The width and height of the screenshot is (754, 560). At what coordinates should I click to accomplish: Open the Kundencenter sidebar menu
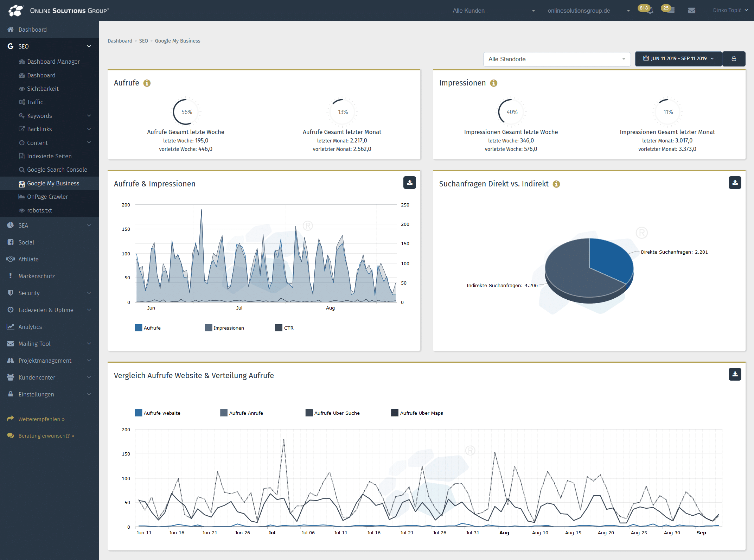pyautogui.click(x=50, y=377)
